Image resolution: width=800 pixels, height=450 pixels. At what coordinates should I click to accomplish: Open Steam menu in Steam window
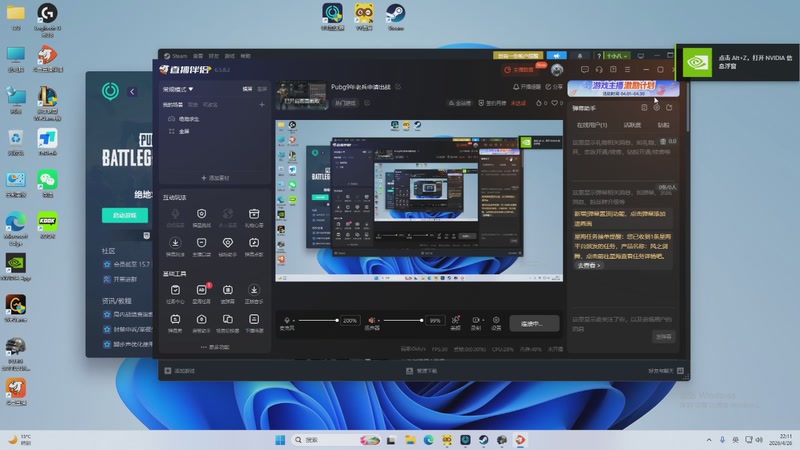click(176, 56)
